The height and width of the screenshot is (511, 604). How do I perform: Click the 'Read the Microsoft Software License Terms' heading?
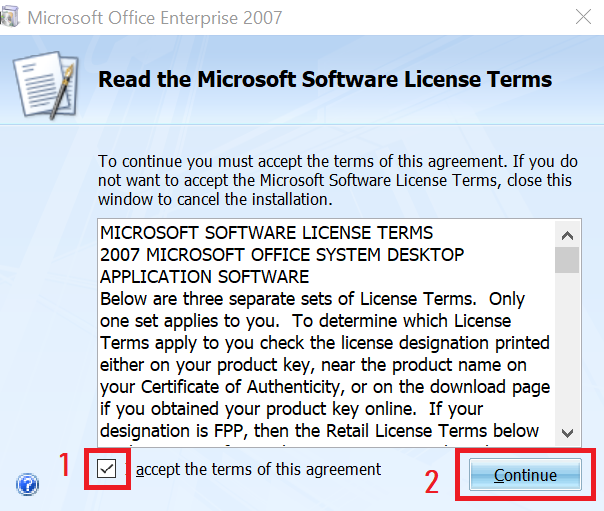pyautogui.click(x=325, y=79)
